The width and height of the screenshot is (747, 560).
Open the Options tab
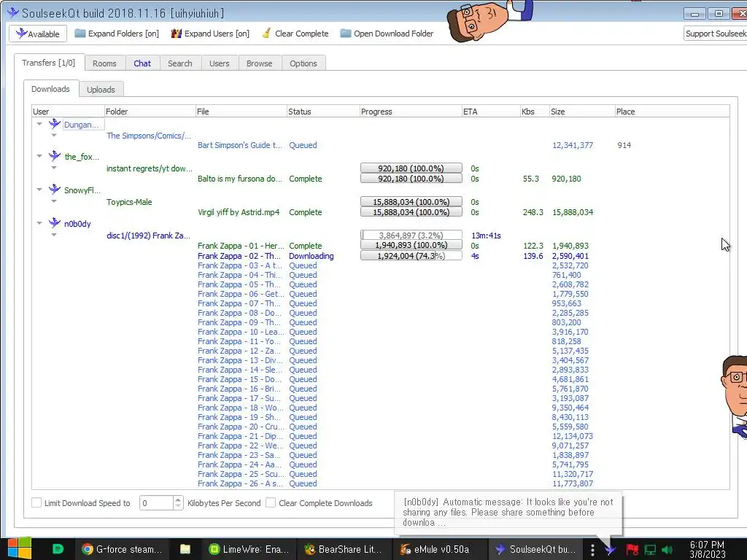pos(303,63)
